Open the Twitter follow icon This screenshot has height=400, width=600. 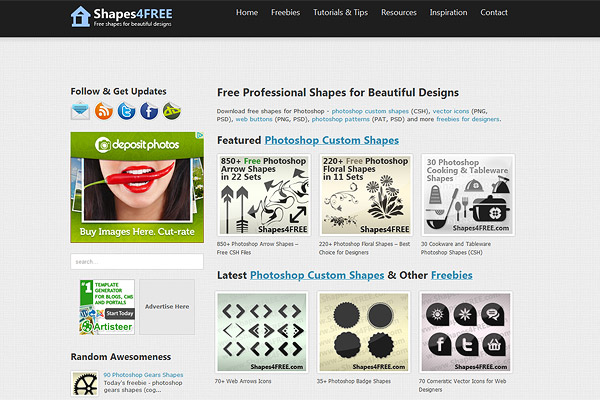(126, 111)
